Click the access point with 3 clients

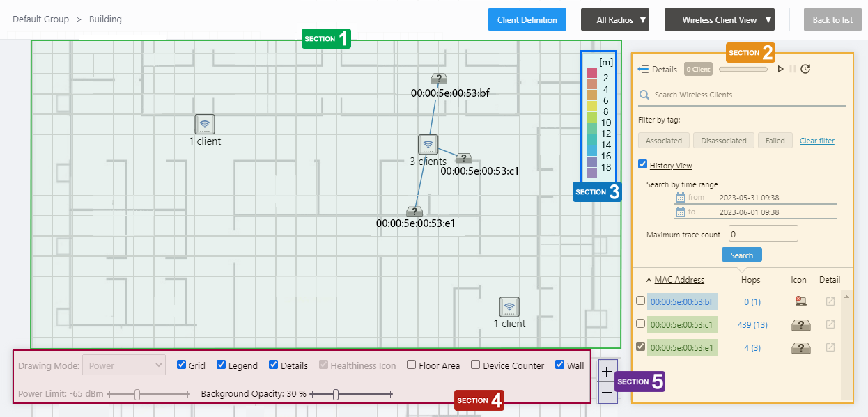click(x=428, y=144)
